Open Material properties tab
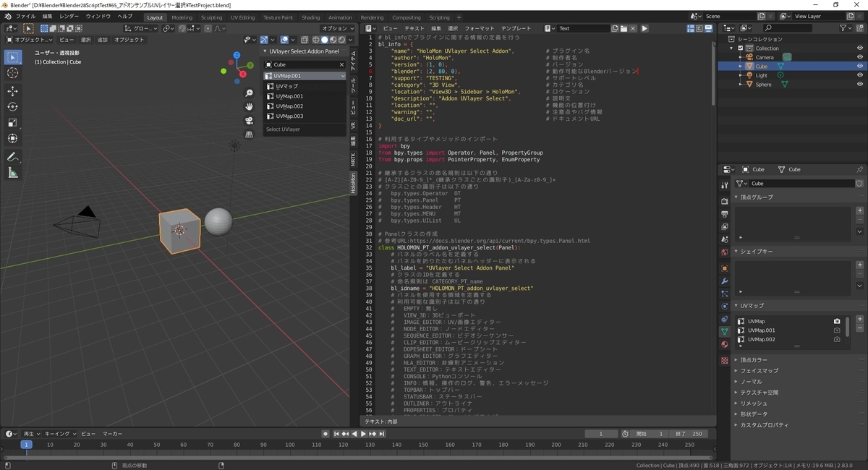The height and width of the screenshot is (470, 868). click(x=724, y=344)
